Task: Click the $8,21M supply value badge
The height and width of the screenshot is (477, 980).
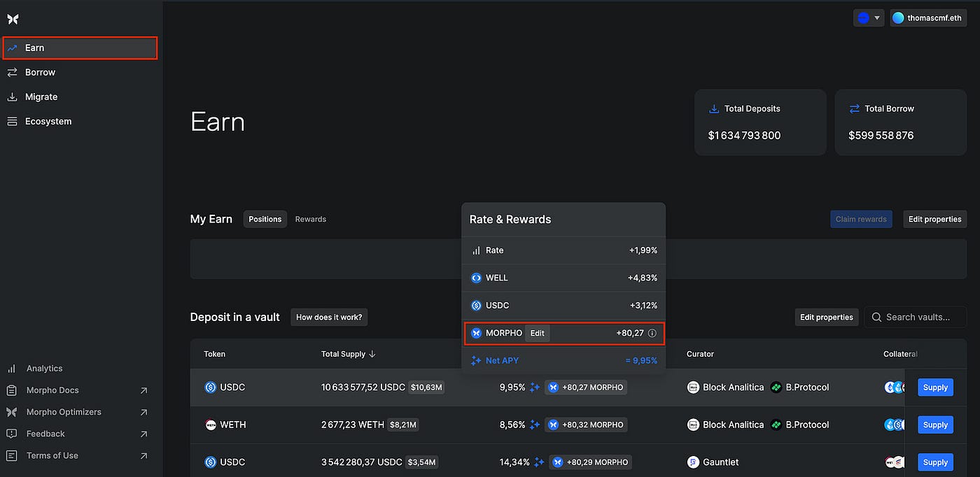Action: pos(402,425)
